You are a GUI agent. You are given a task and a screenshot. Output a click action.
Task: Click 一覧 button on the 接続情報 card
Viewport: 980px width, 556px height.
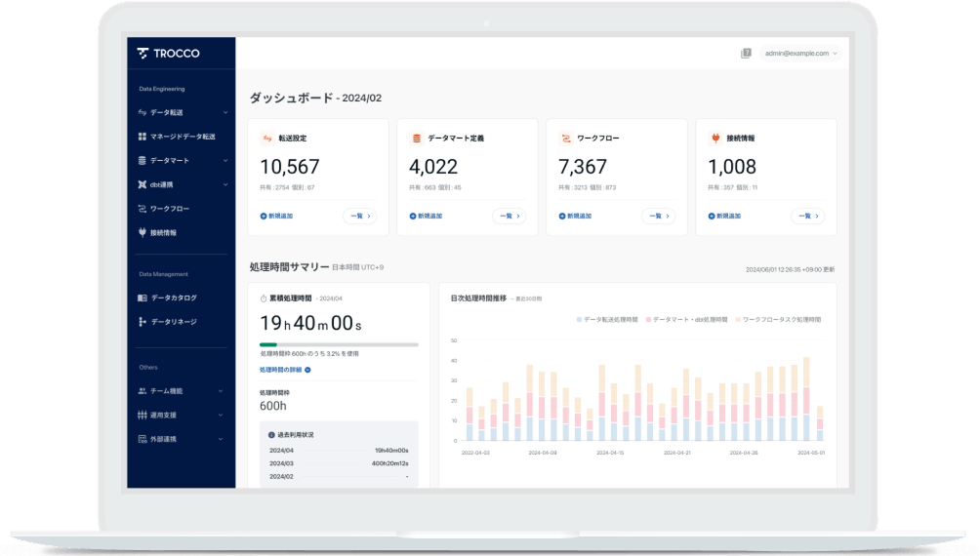tap(805, 216)
